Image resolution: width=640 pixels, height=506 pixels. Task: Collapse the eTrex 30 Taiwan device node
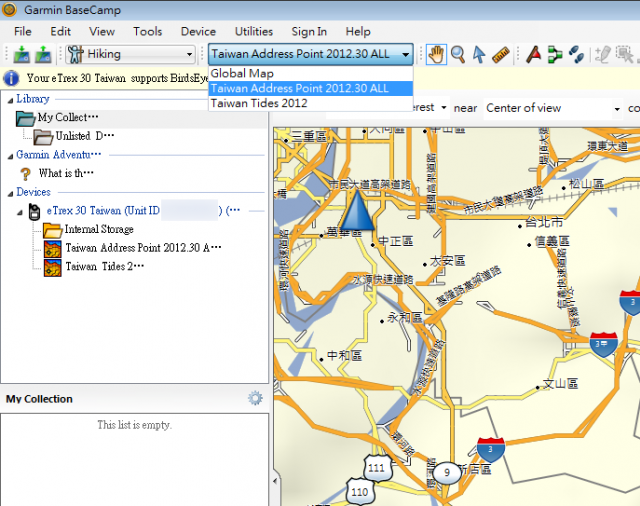19,212
